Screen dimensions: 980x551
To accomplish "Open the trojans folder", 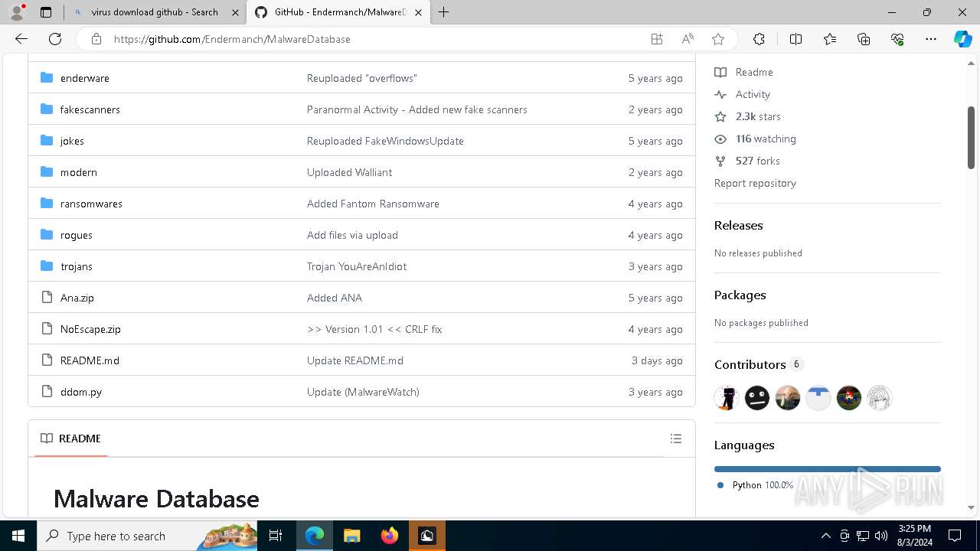I will tap(76, 266).
